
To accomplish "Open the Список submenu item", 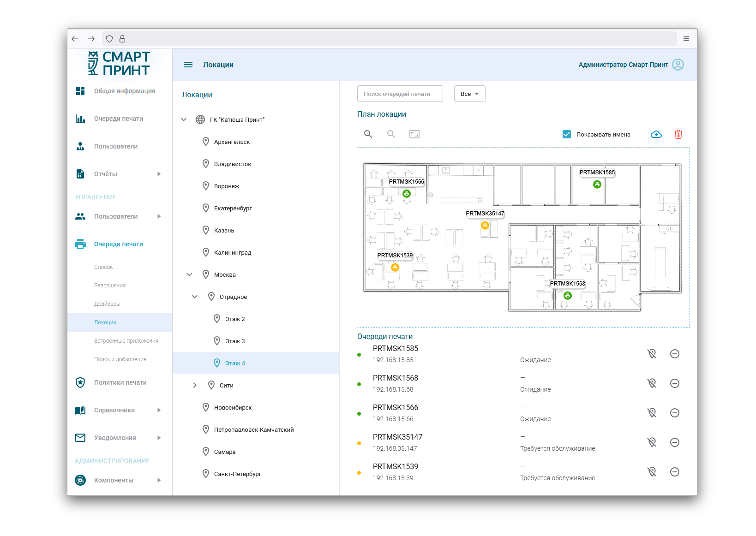I will pyautogui.click(x=103, y=267).
